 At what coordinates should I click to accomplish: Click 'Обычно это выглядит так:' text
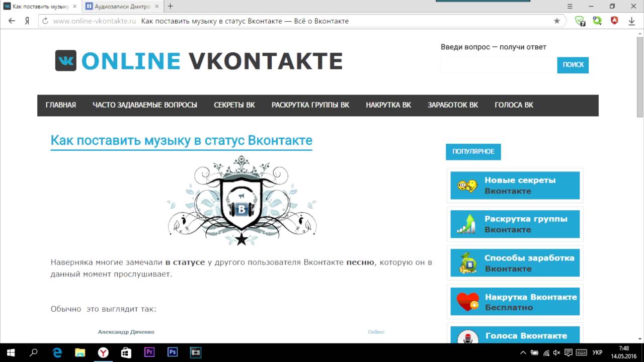click(104, 309)
